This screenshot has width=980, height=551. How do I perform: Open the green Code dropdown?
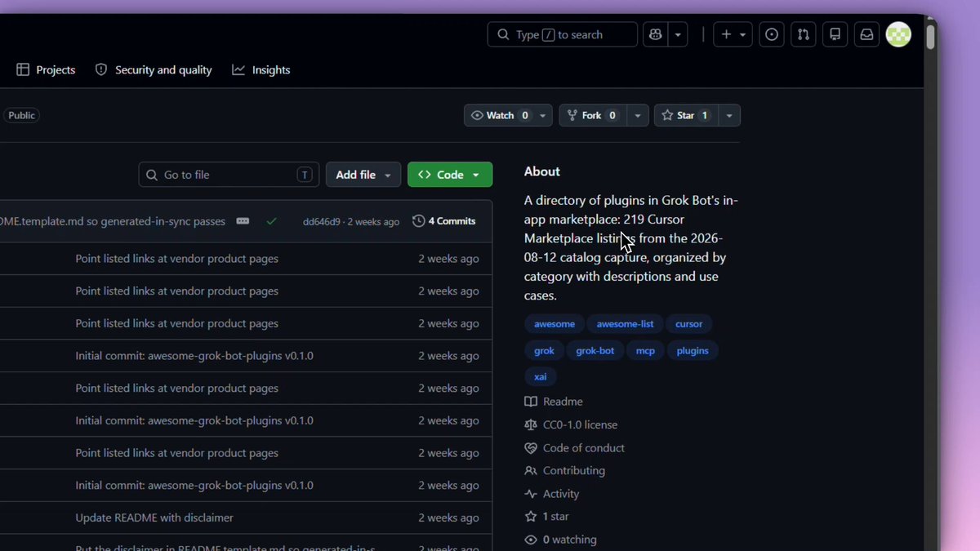point(450,175)
